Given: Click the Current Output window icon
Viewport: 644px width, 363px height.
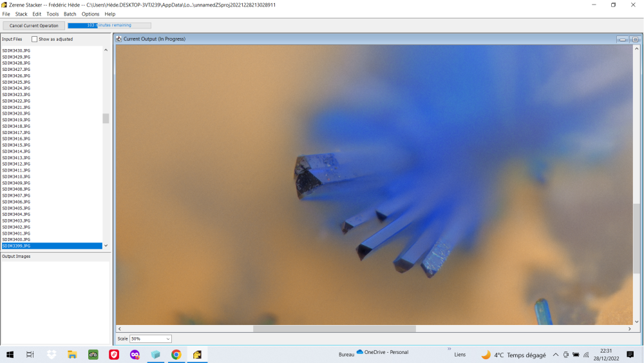Looking at the screenshot, I should point(118,39).
